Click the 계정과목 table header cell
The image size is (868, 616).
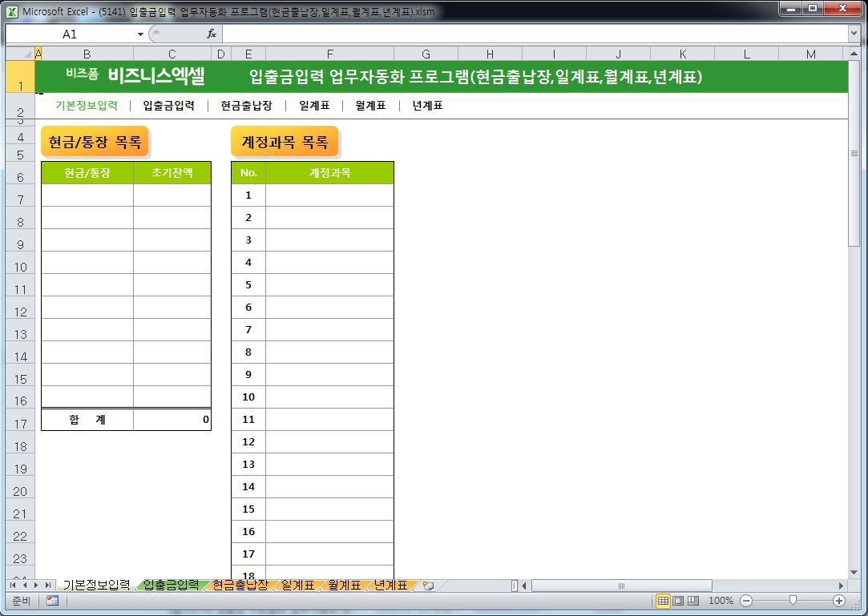[x=330, y=173]
